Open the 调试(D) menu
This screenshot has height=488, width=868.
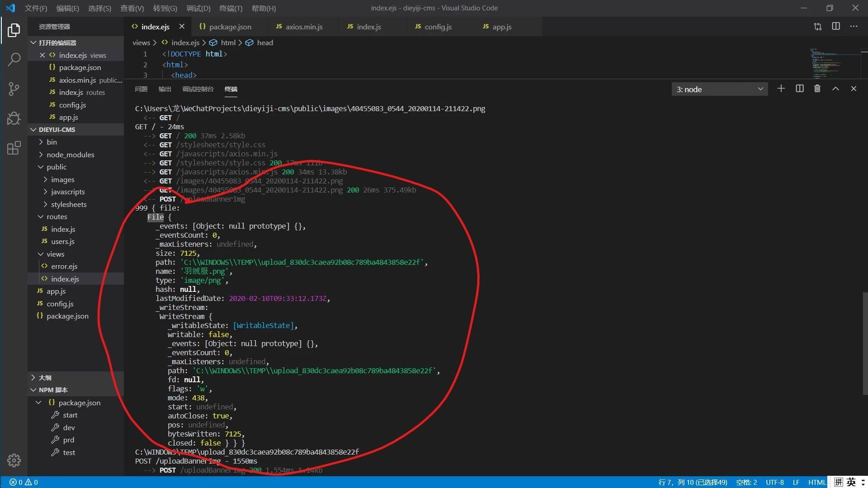click(198, 8)
